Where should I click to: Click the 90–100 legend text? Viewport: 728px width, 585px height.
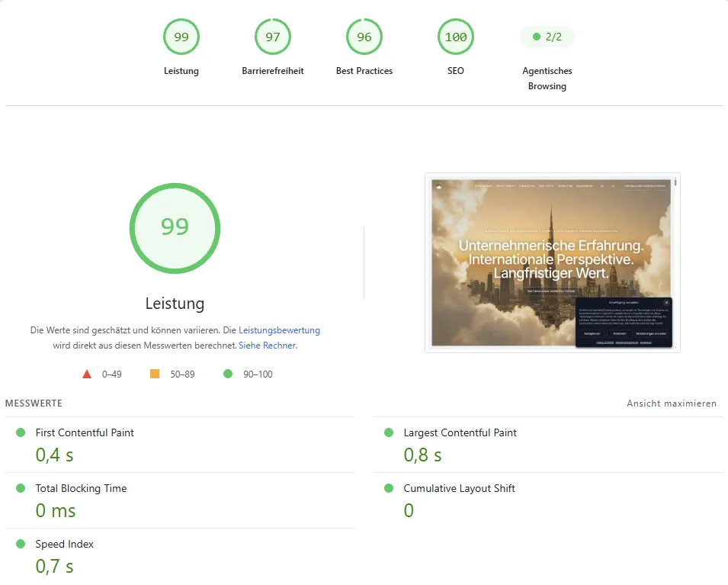(x=258, y=374)
